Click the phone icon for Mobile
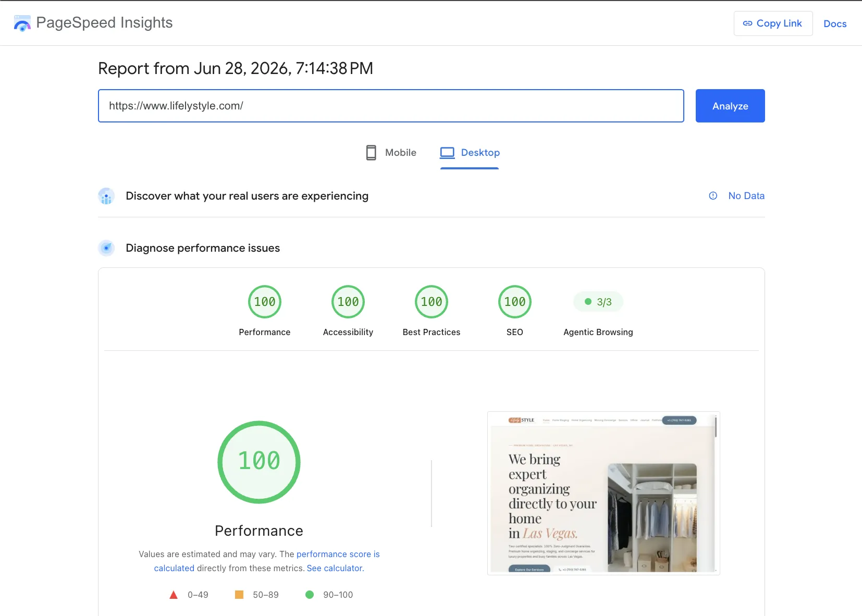This screenshot has width=862, height=616. coord(371,153)
